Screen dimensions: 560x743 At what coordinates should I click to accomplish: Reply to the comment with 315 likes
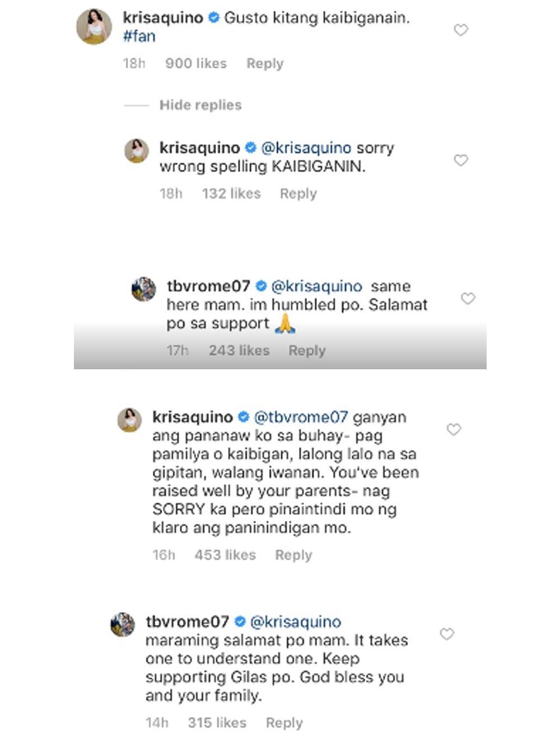tap(284, 722)
